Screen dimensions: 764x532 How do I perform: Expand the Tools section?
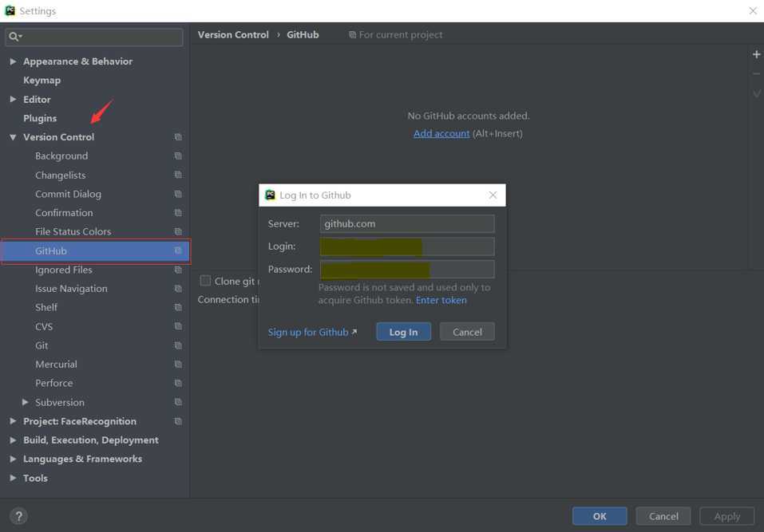click(13, 478)
